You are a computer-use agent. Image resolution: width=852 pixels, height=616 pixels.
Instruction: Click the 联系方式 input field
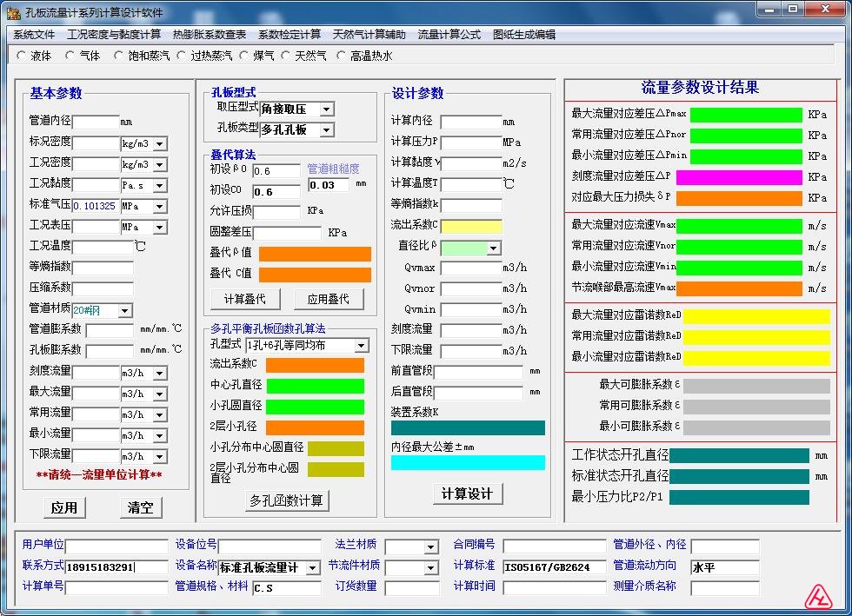116,567
